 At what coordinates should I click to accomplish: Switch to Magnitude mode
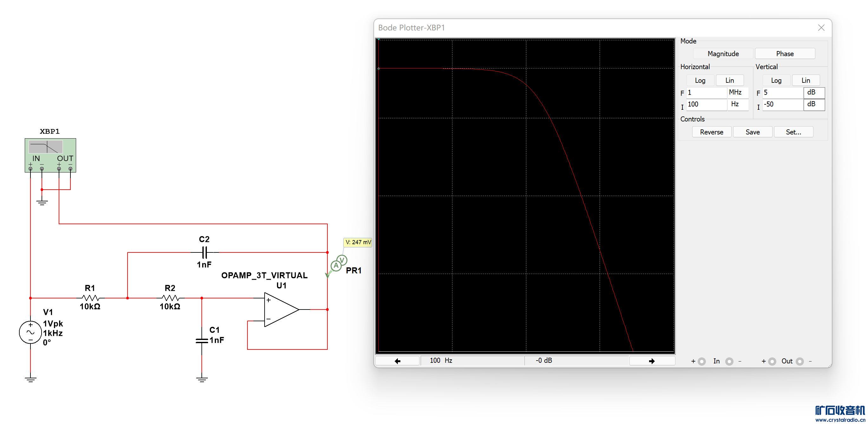[723, 54]
